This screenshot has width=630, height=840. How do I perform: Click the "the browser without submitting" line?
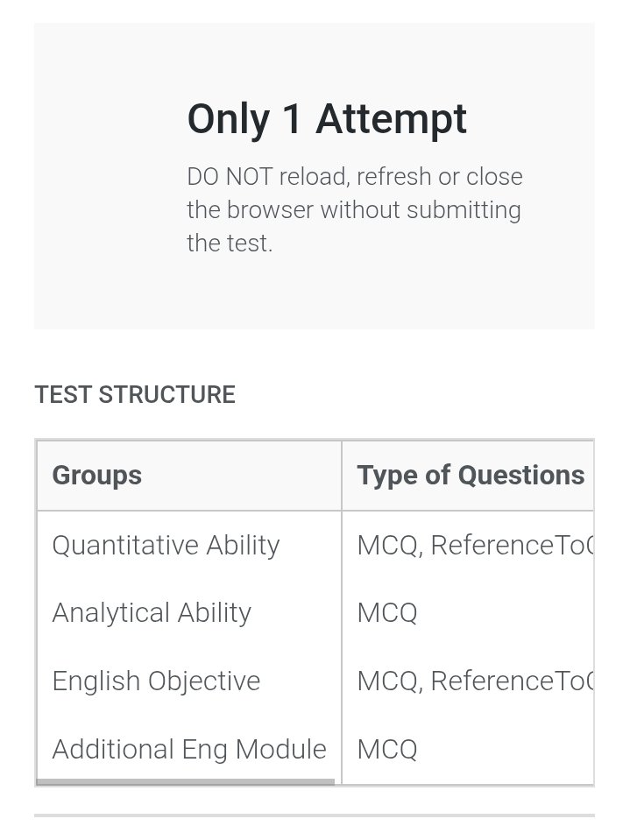353,210
